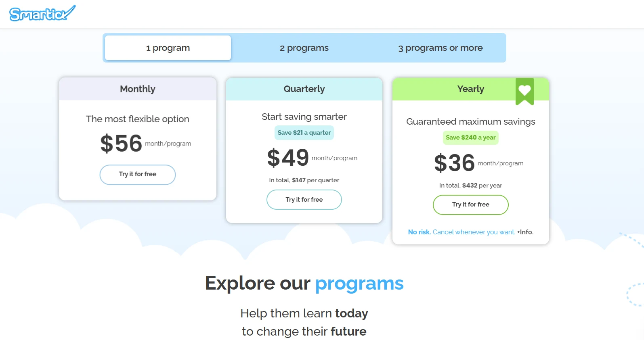
Task: Click the "Save $240 a year" badge
Action: click(x=470, y=138)
